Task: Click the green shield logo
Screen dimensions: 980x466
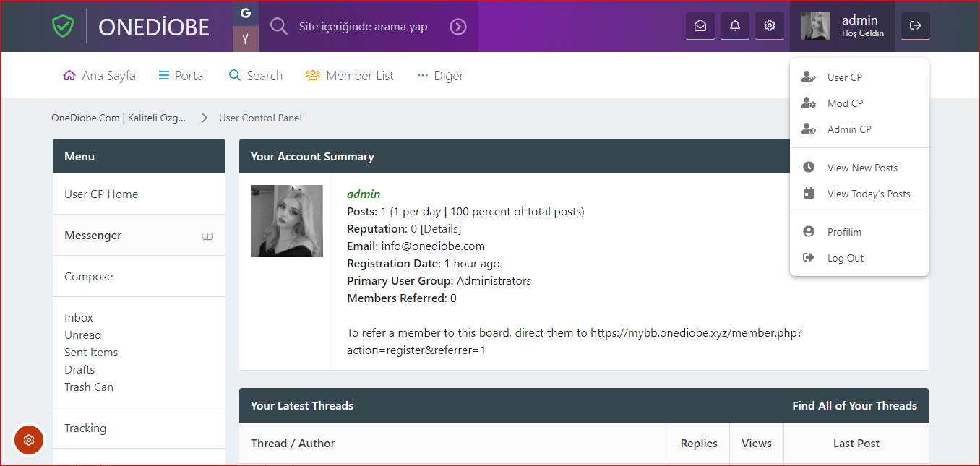Action: [64, 26]
